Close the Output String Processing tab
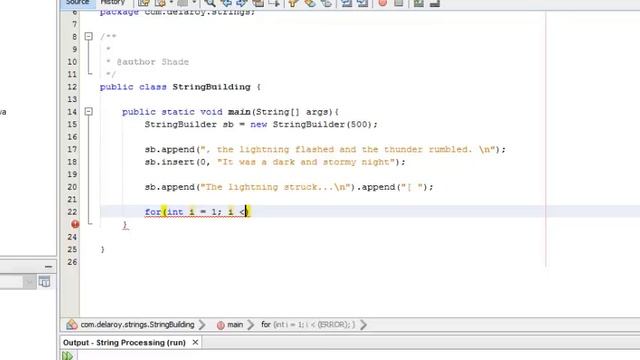The image size is (640, 360). [195, 342]
